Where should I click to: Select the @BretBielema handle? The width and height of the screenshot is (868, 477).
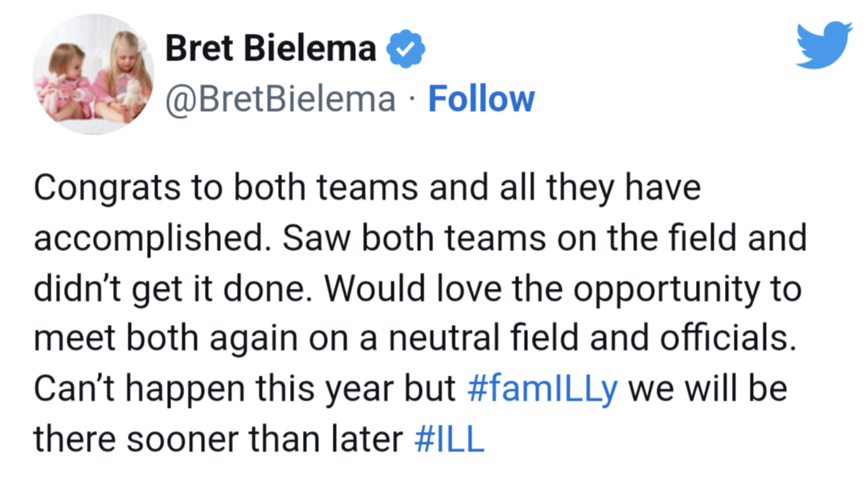click(280, 99)
